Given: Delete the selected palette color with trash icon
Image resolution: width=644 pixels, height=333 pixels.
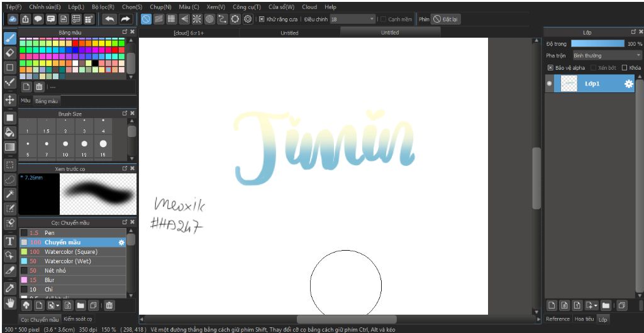Looking at the screenshot, I should pos(39,87).
